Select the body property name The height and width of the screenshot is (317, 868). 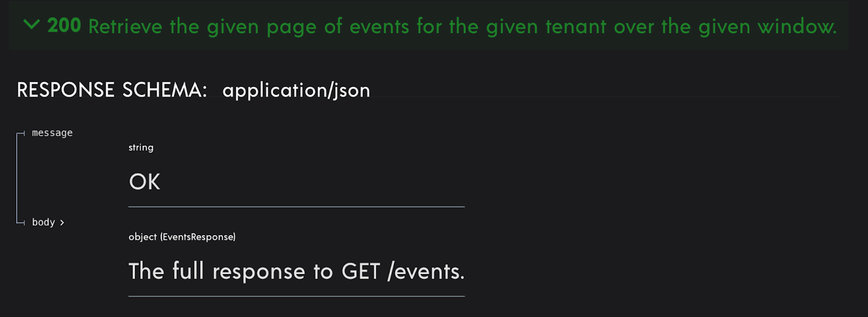pos(44,222)
